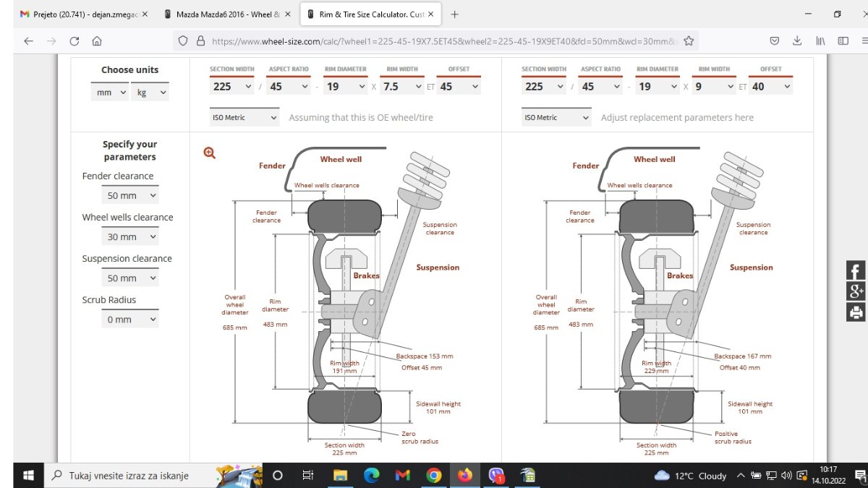Open second wheel section width 225 dropdown

coord(544,86)
